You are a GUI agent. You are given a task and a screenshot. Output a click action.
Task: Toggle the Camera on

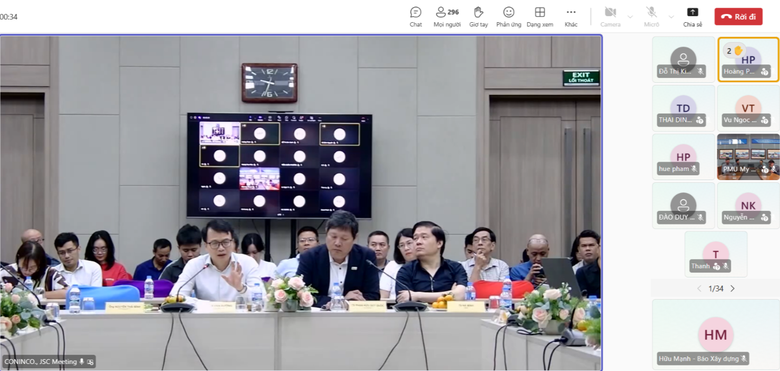[610, 16]
